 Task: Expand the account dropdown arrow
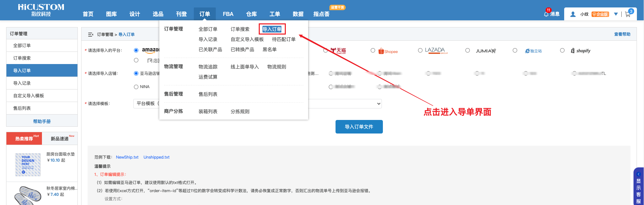[616, 14]
